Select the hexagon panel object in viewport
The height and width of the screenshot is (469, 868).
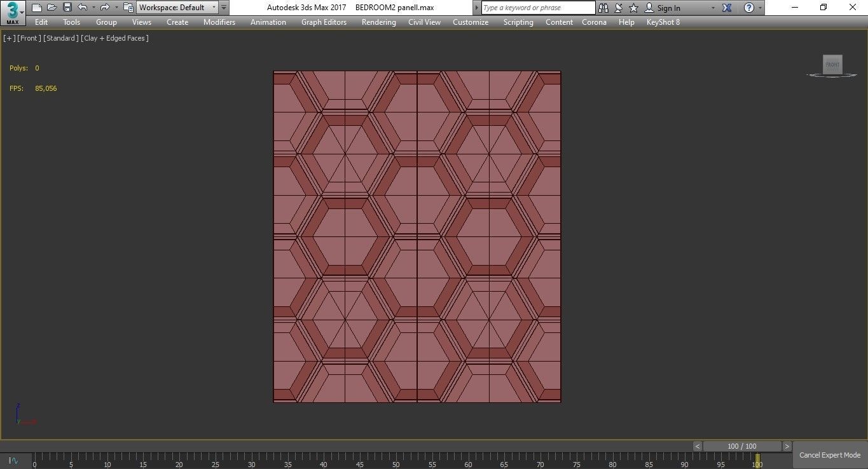click(417, 236)
